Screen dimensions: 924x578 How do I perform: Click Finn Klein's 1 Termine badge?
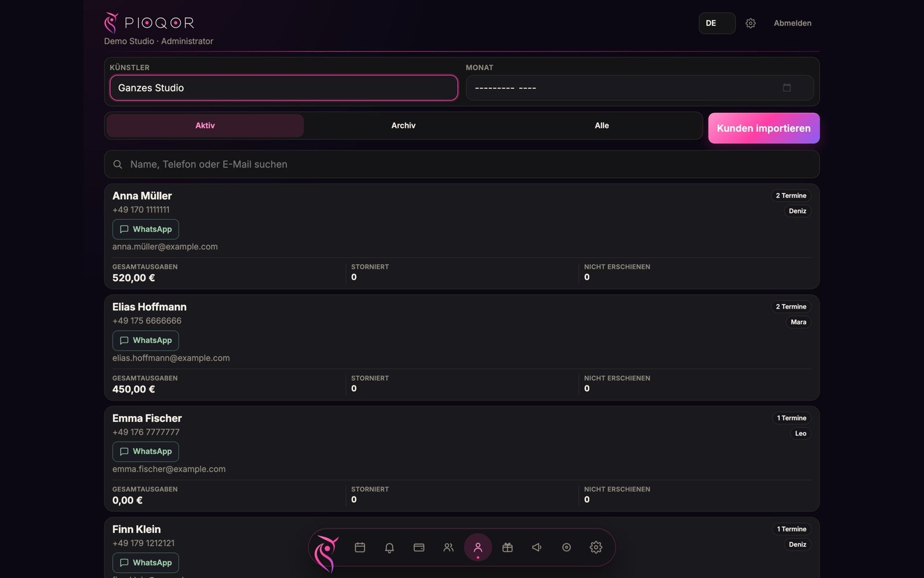(791, 529)
